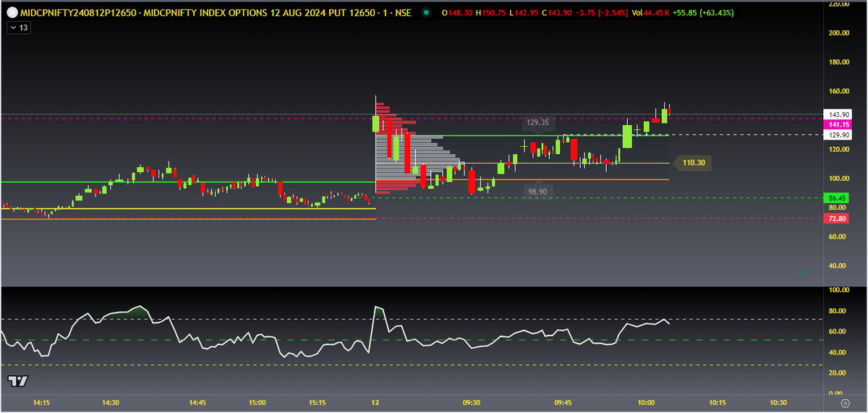Open chart settings hexagon gear icon
868x413 pixels.
pyautogui.click(x=845, y=403)
